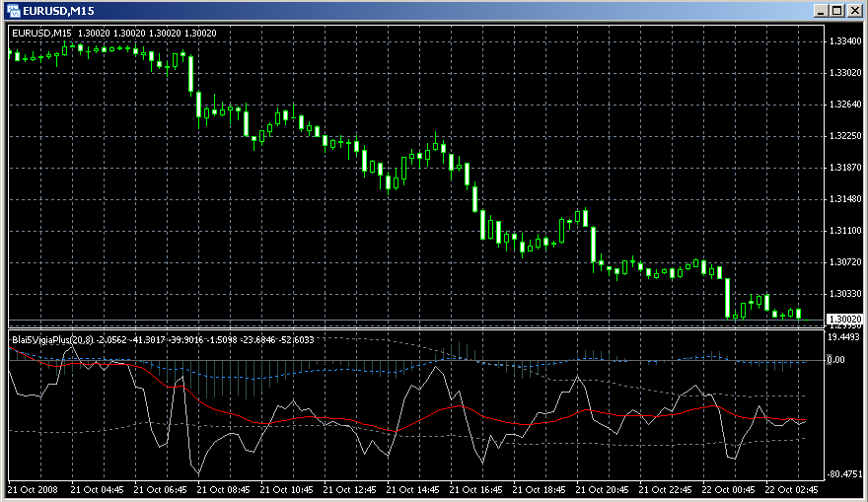Click the 1.32640 price scale label

pos(843,105)
